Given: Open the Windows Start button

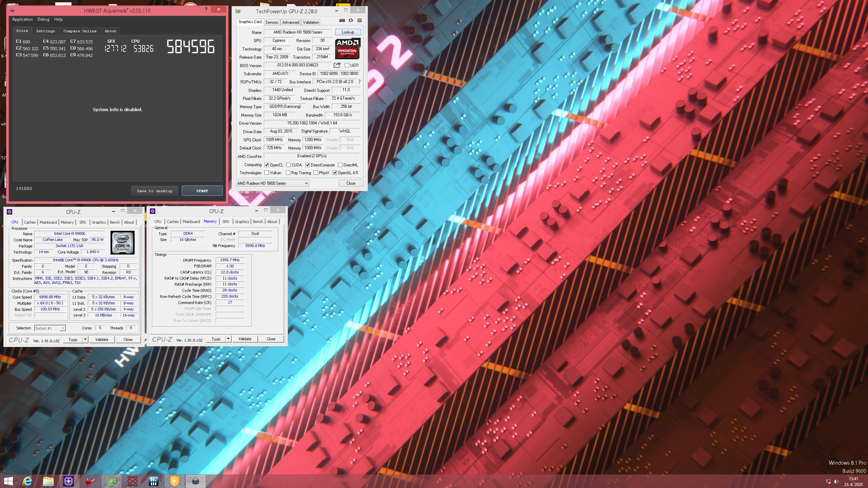Looking at the screenshot, I should (x=8, y=481).
